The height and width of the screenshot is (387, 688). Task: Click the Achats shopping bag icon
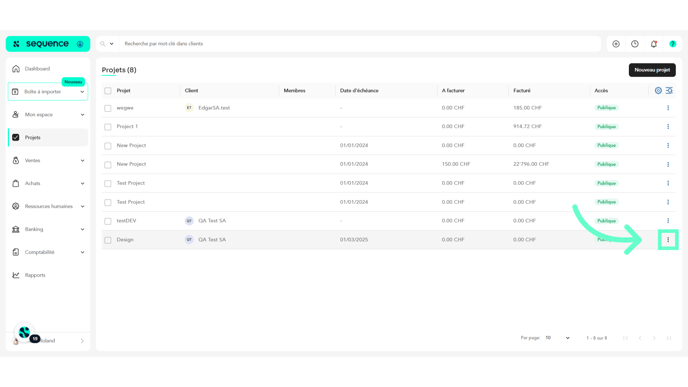16,183
